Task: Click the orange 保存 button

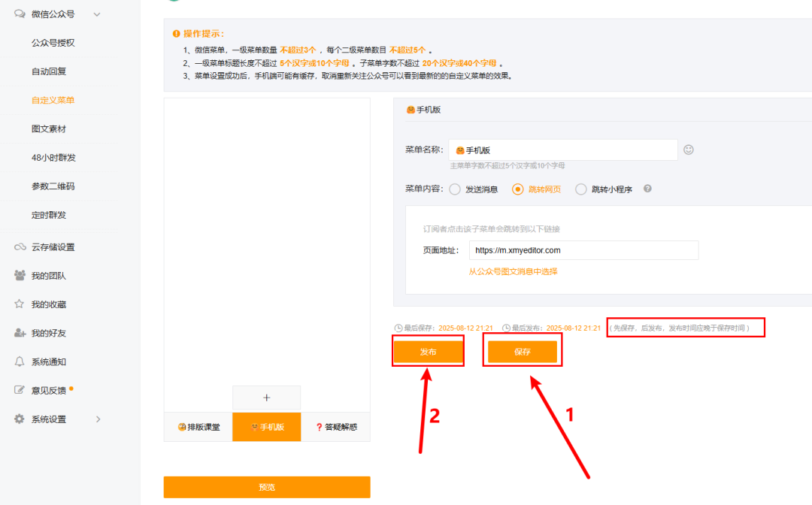Action: click(x=523, y=352)
